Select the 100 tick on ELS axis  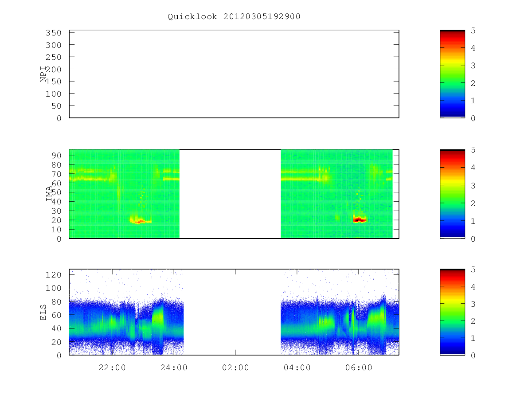pyautogui.click(x=54, y=288)
